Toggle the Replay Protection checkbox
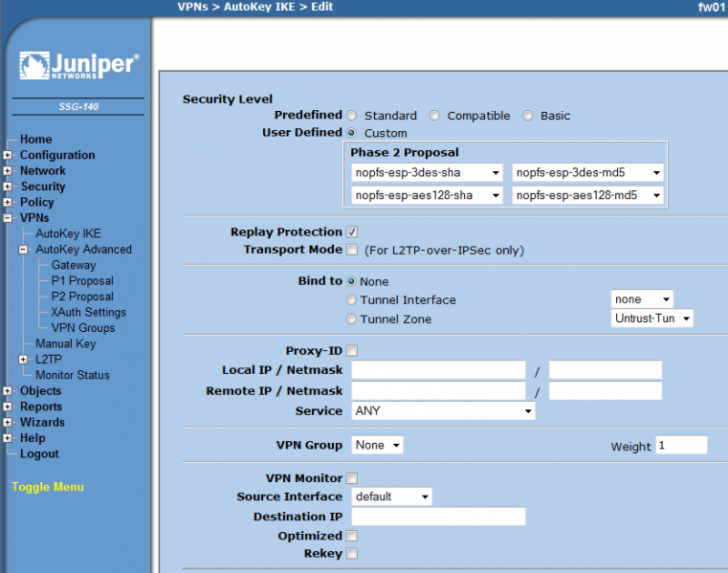Viewport: 728px width, 573px height. [352, 231]
